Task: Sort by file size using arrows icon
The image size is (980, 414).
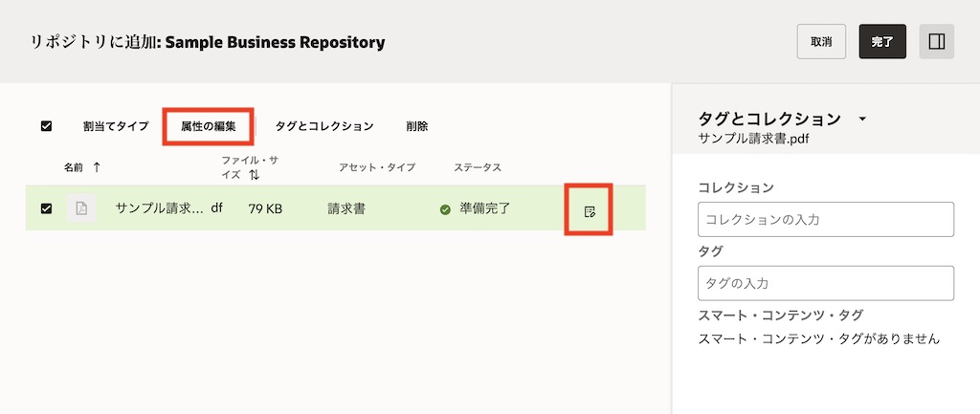Action: point(254,176)
